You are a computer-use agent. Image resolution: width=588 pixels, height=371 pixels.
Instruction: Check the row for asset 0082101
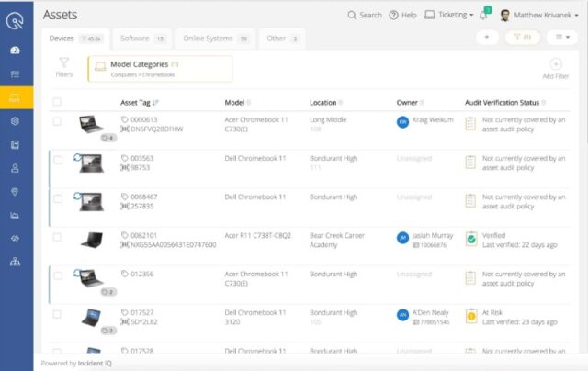pyautogui.click(x=57, y=237)
